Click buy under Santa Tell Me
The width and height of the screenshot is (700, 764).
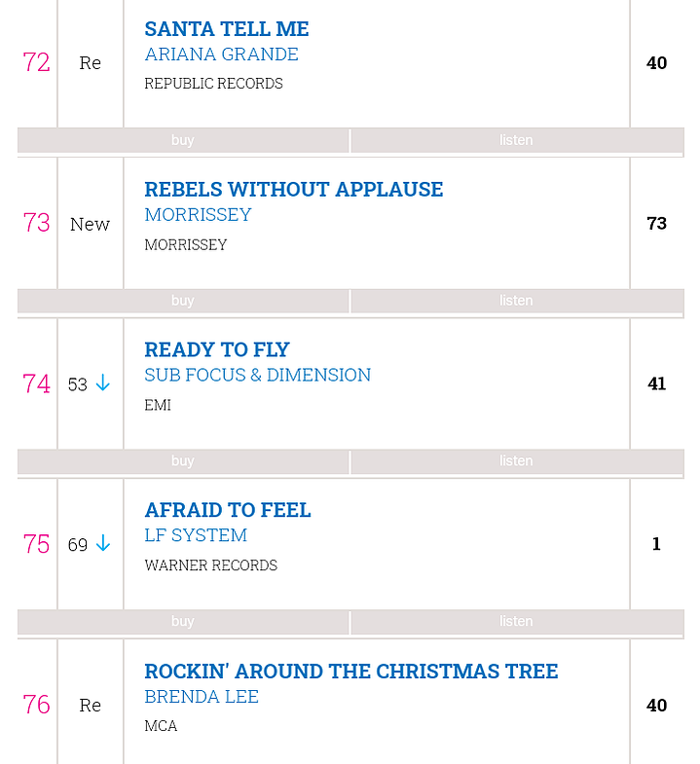click(183, 140)
